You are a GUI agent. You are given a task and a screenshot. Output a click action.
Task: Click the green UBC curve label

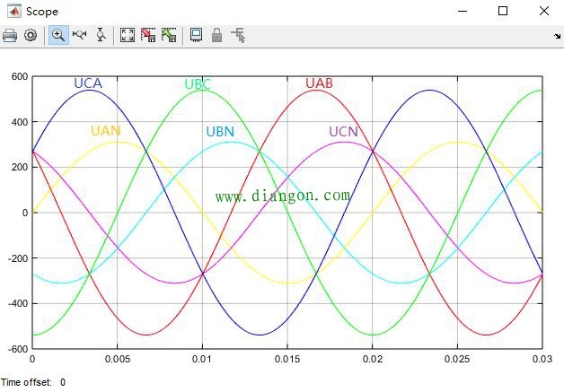(198, 84)
